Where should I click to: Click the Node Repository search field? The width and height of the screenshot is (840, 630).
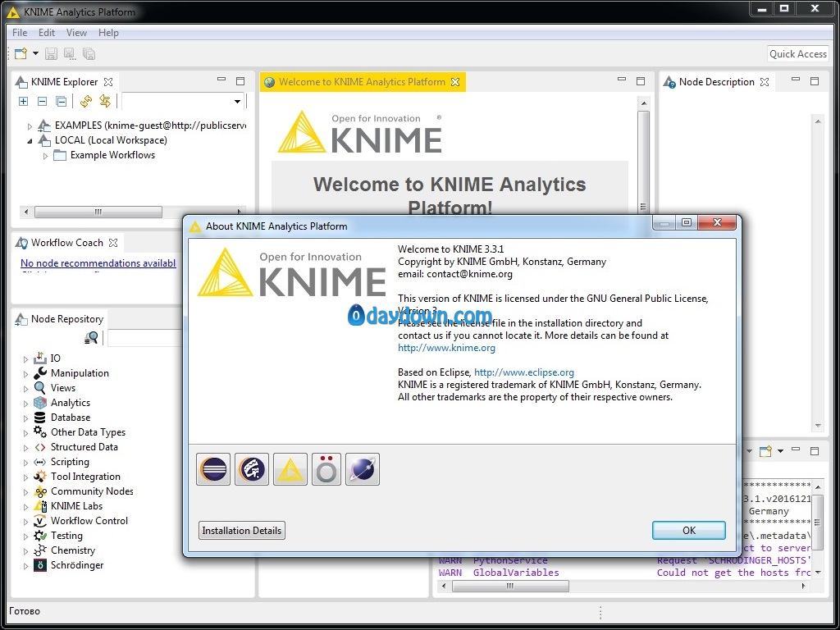(144, 338)
